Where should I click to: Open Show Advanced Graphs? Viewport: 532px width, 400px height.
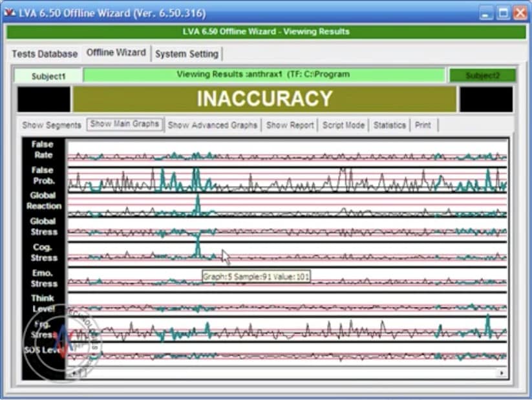point(212,125)
